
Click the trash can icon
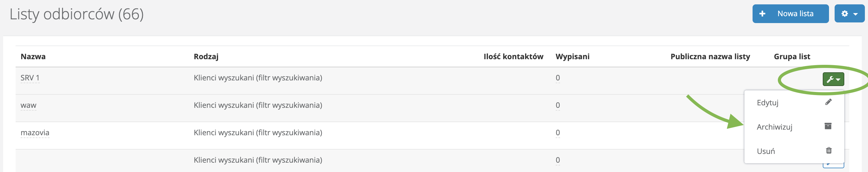point(829,150)
